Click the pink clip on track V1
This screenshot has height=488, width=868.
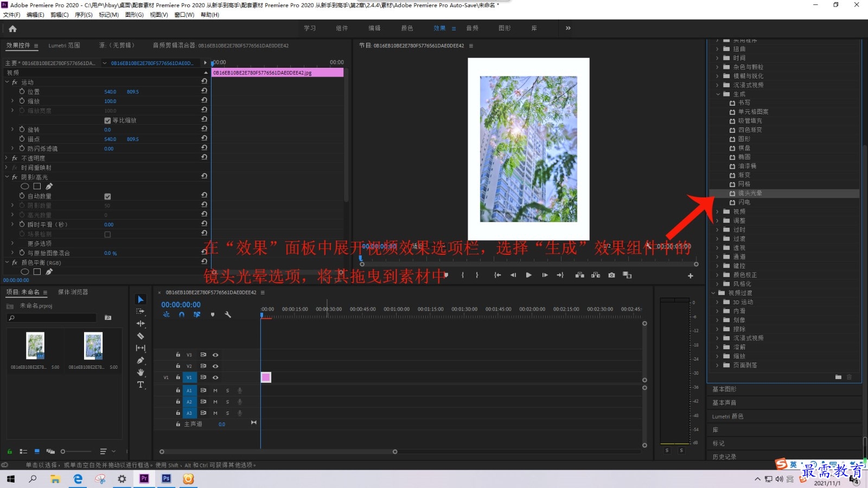(x=266, y=377)
